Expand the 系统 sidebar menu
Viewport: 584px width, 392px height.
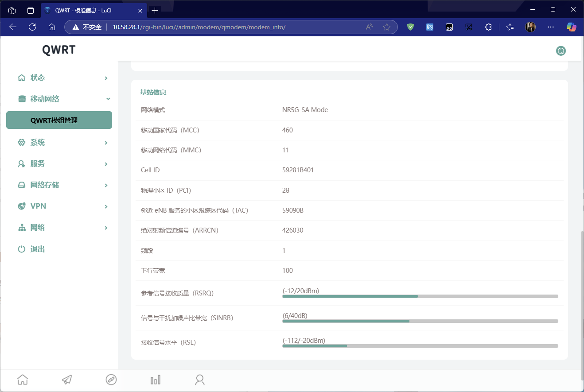click(x=59, y=143)
